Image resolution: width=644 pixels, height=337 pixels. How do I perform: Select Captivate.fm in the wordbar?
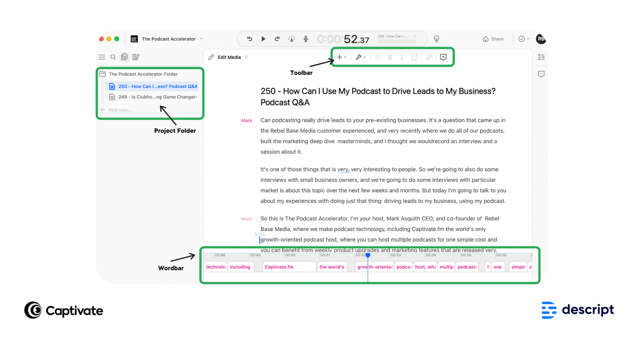coord(279,267)
